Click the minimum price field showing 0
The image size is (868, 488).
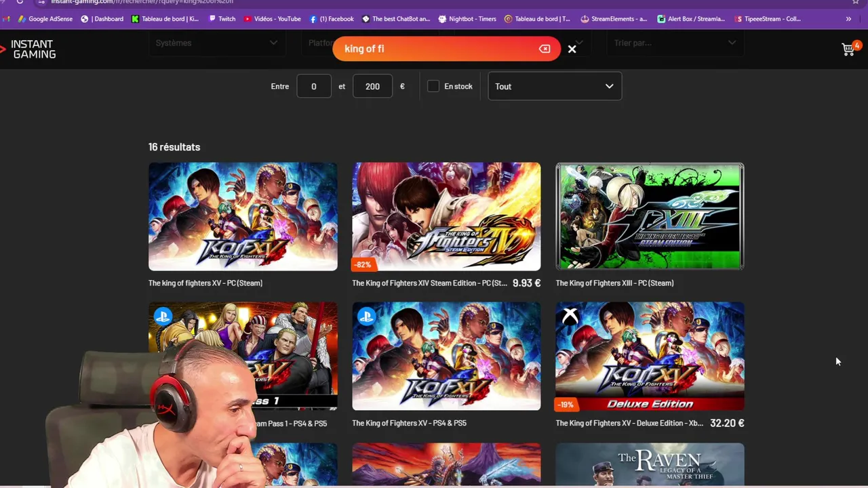click(x=314, y=86)
